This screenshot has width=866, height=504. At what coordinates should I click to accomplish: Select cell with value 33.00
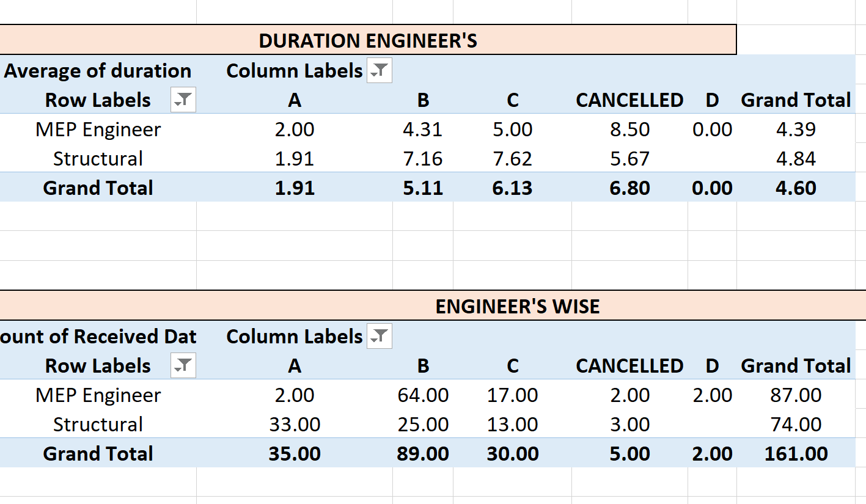tap(295, 425)
